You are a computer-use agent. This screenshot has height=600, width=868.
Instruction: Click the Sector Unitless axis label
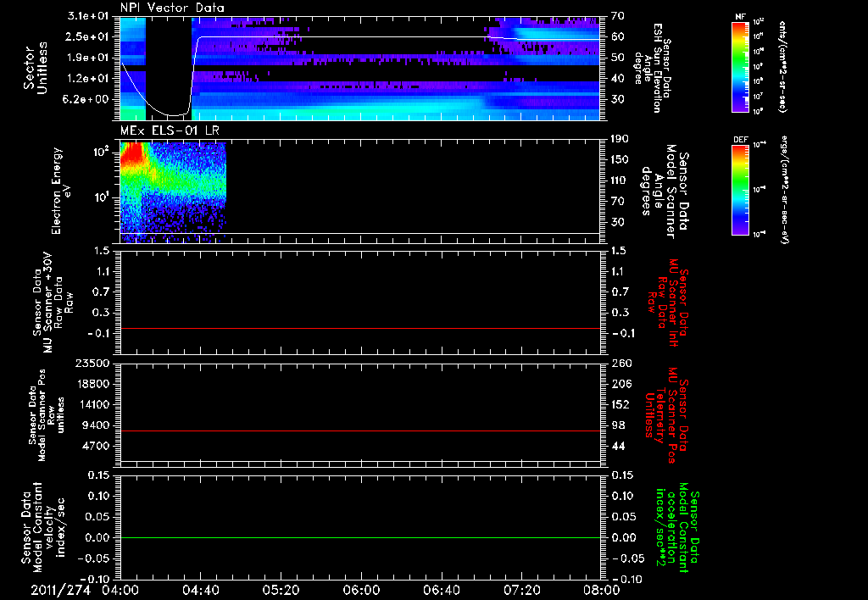pyautogui.click(x=36, y=68)
